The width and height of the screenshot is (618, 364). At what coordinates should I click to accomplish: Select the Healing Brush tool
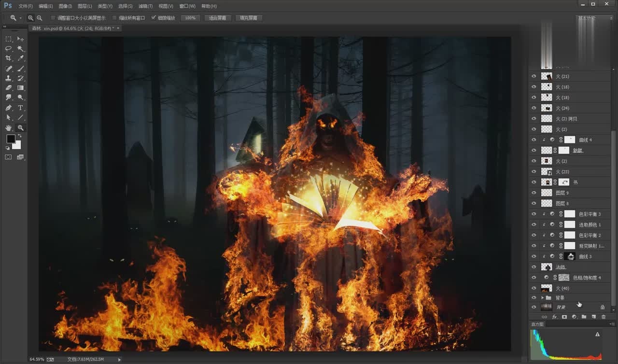click(x=8, y=69)
